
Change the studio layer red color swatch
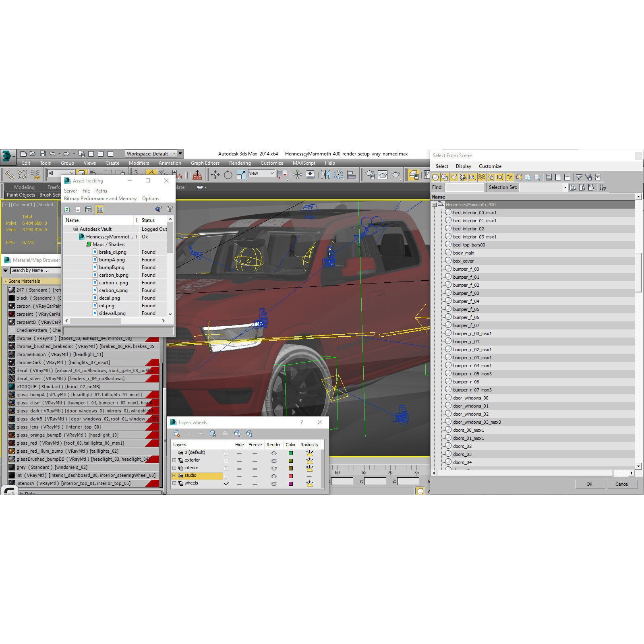291,476
